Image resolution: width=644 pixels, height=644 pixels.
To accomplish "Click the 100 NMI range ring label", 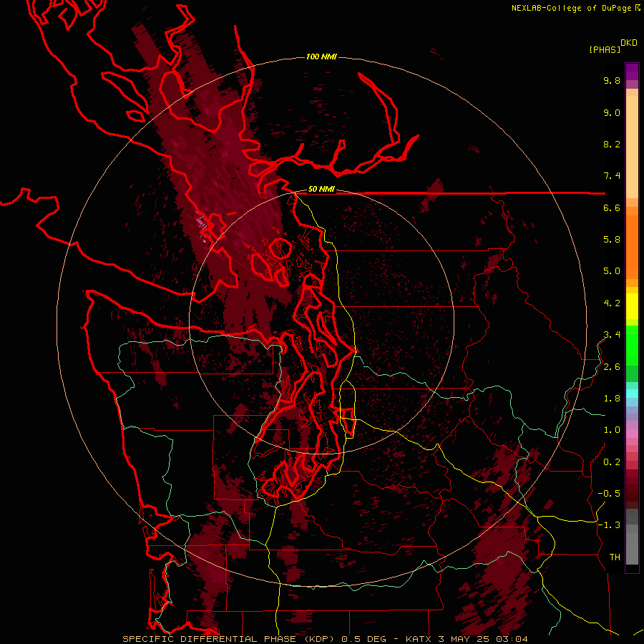I will (321, 57).
